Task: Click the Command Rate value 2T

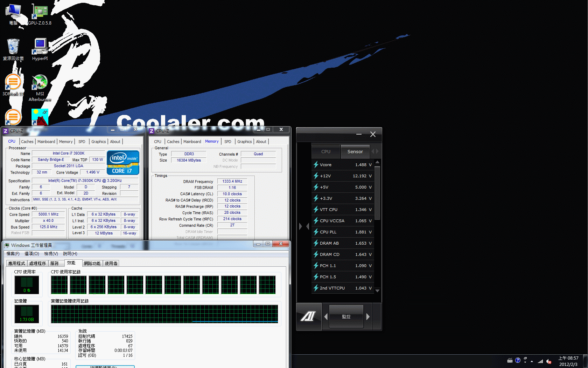Action: 232,225
